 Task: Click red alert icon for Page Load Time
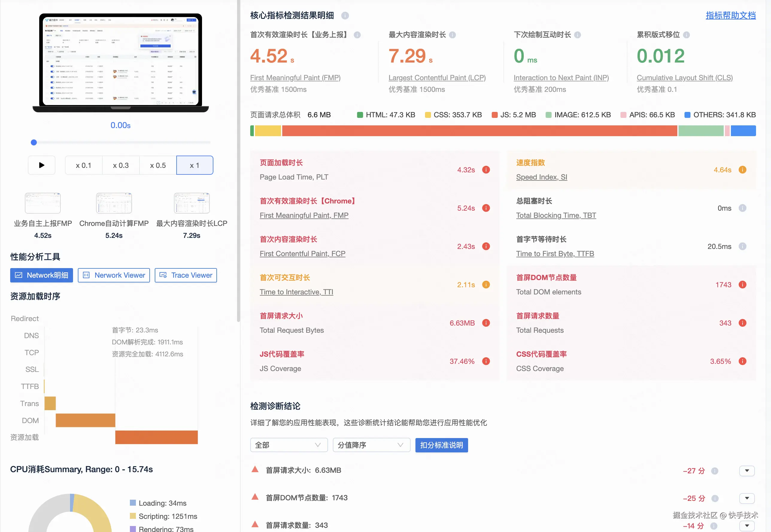[x=486, y=170]
